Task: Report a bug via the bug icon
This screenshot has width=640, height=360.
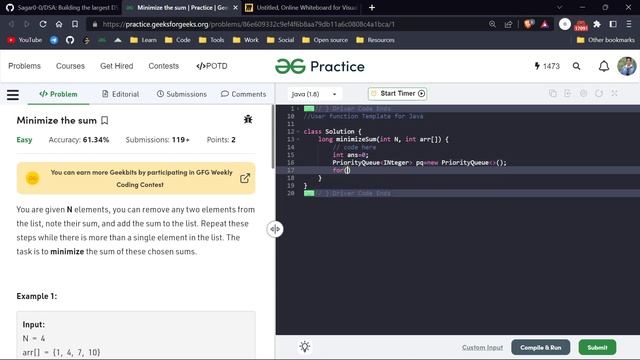Action: point(248,119)
